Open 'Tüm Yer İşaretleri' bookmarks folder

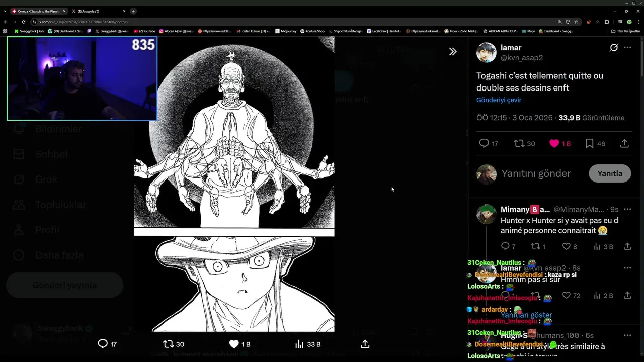[625, 31]
